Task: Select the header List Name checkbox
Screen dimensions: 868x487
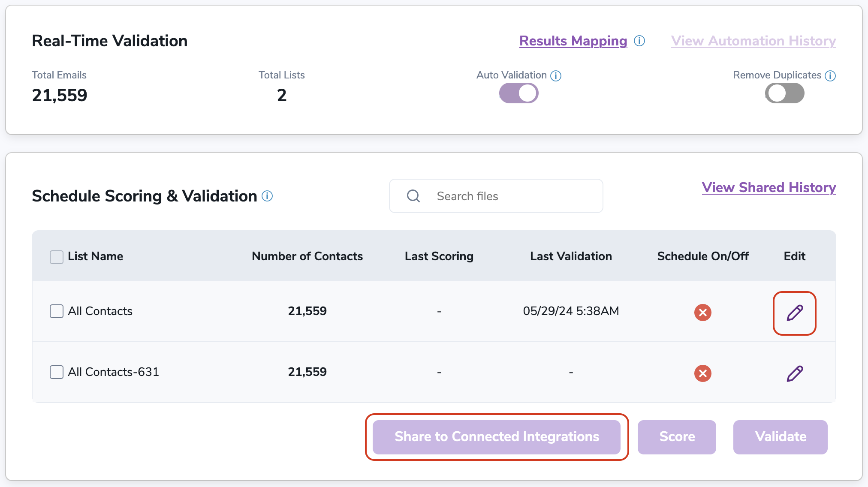Action: pyautogui.click(x=55, y=256)
